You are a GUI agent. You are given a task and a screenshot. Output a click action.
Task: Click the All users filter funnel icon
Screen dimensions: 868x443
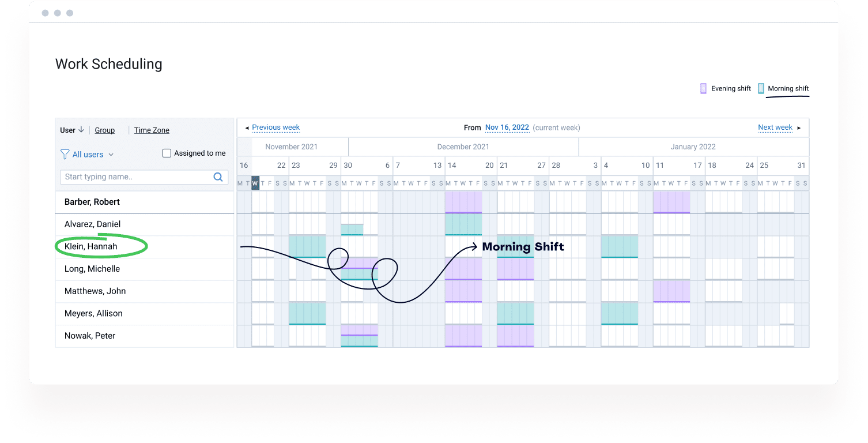65,155
